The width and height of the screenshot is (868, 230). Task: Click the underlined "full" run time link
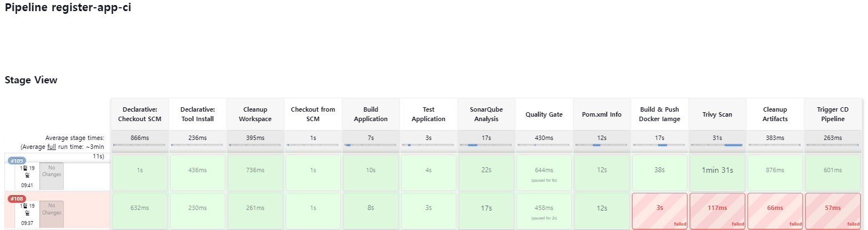[51, 147]
